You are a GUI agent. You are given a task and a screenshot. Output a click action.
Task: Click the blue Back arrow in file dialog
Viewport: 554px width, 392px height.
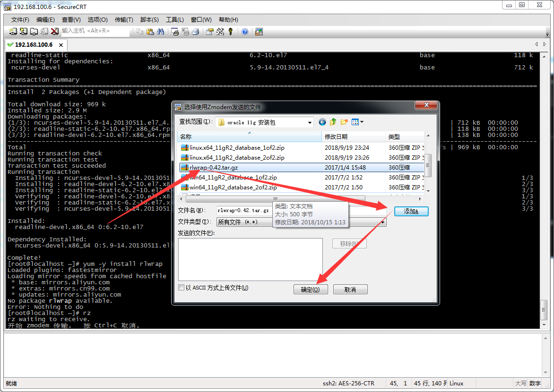pos(322,122)
